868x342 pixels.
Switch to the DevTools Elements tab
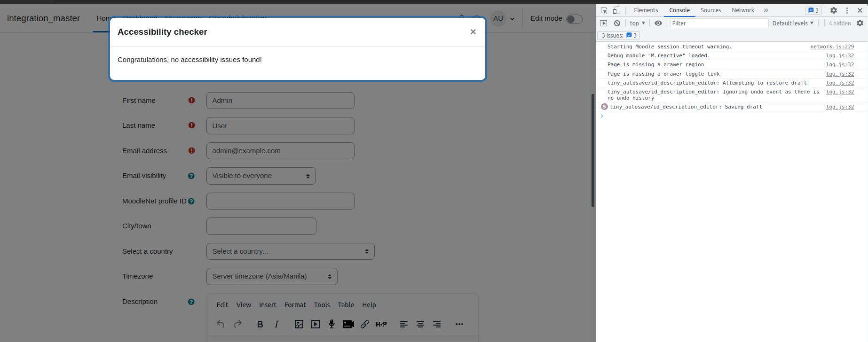pyautogui.click(x=646, y=10)
